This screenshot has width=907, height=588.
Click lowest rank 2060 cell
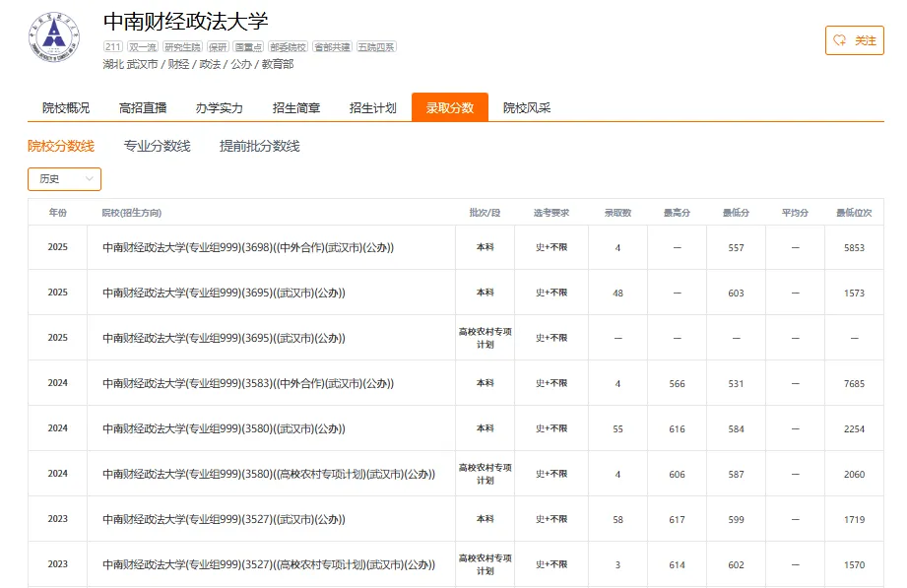pos(854,474)
